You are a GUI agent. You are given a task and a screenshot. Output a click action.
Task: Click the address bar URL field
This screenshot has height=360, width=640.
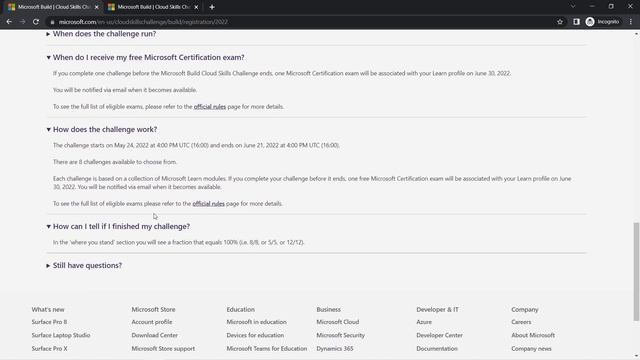[302, 22]
